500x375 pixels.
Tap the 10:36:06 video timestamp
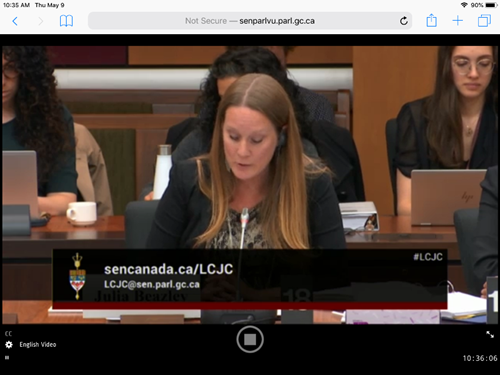480,358
